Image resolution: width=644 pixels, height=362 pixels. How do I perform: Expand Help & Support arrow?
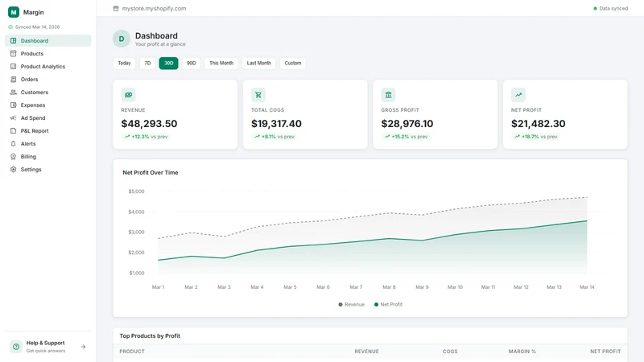pyautogui.click(x=84, y=347)
